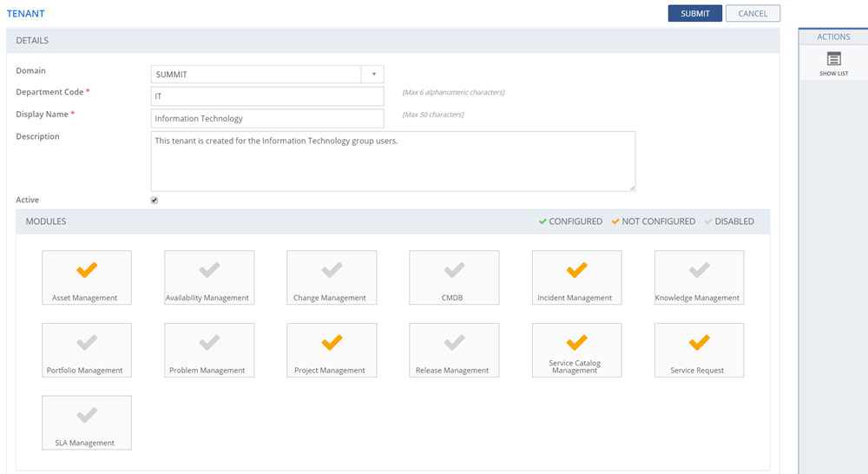Select the CMDB module tile
The width and height of the screenshot is (868, 474).
[x=454, y=277]
